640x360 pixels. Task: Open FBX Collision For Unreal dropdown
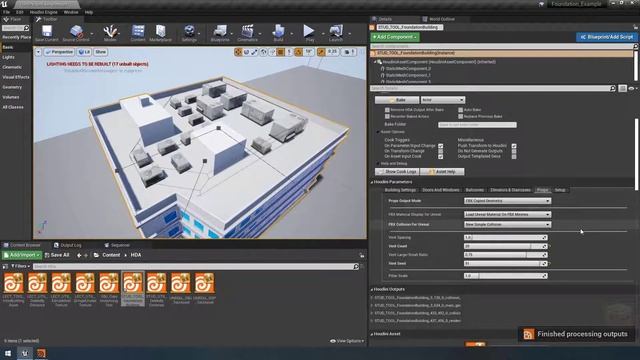507,224
